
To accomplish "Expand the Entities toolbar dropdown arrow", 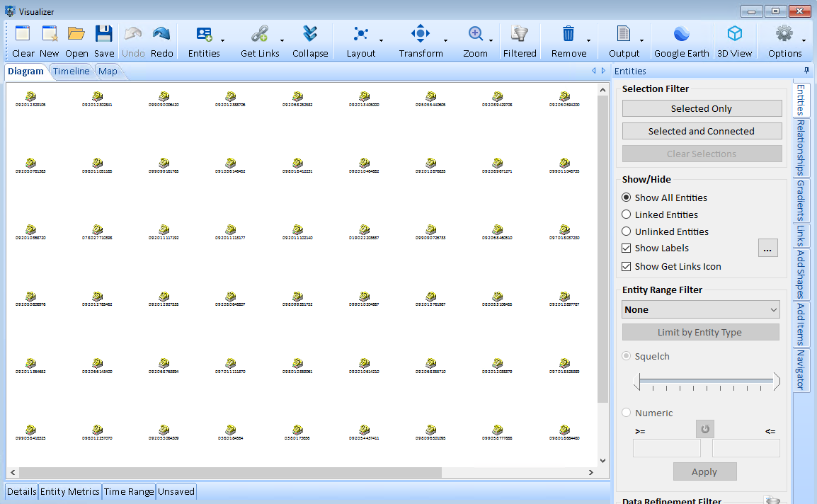I will 223,41.
